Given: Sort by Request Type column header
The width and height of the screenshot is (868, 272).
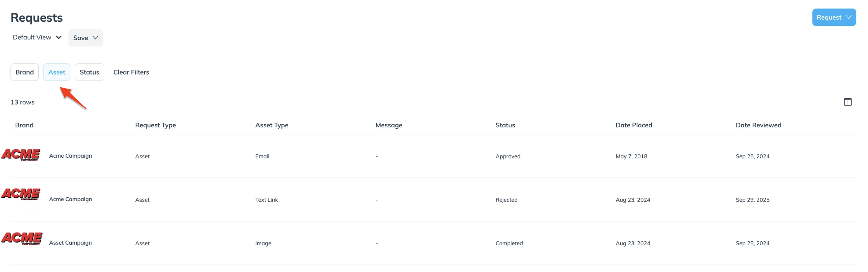Looking at the screenshot, I should pyautogui.click(x=155, y=125).
